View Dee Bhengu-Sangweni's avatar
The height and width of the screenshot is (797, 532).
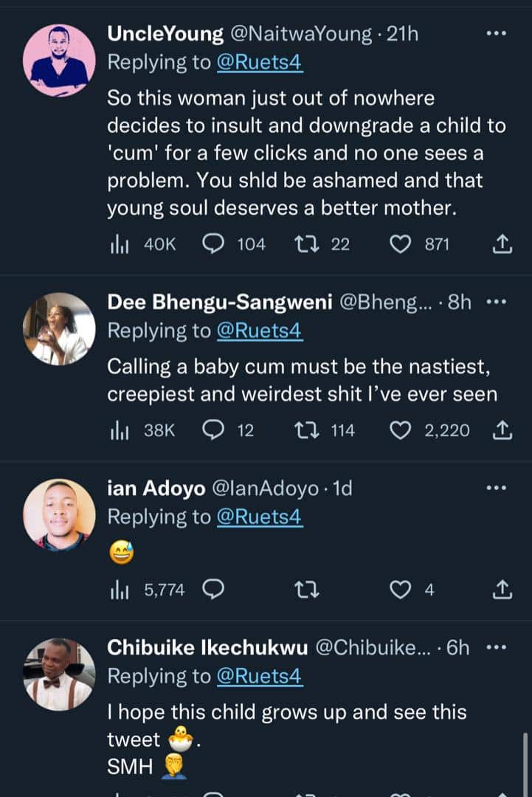point(58,327)
